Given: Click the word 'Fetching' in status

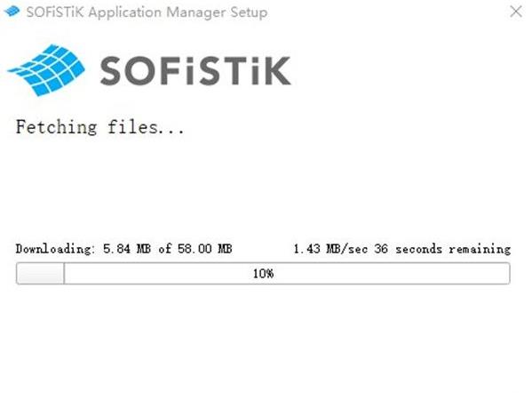Looking at the screenshot, I should pos(56,127).
